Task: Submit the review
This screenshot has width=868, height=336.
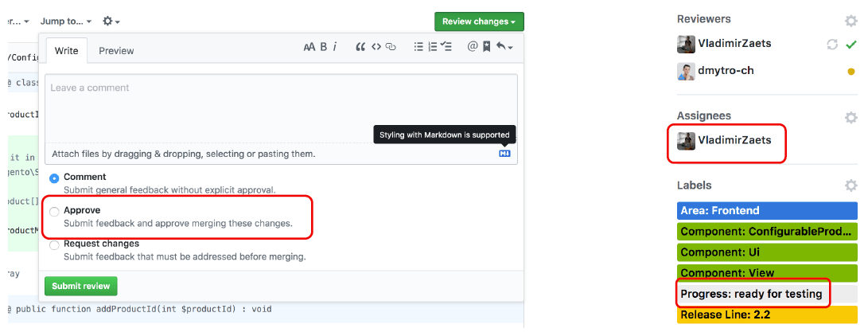Action: [81, 286]
